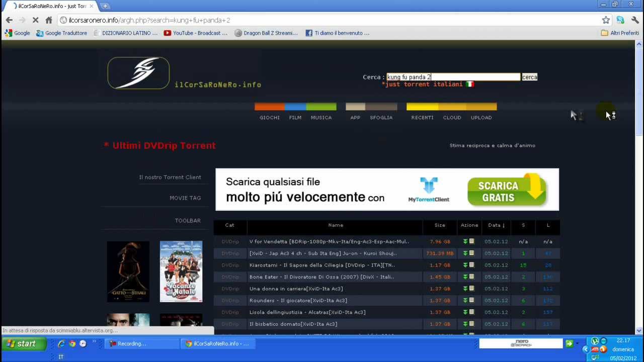Open a new browser tab
Screen dimensions: 644x362
(105, 6)
